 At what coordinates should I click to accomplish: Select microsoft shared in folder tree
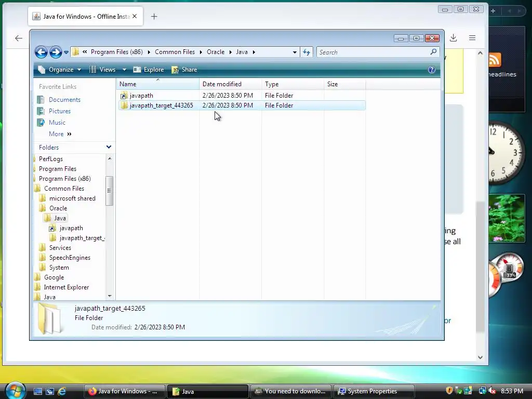(x=72, y=198)
